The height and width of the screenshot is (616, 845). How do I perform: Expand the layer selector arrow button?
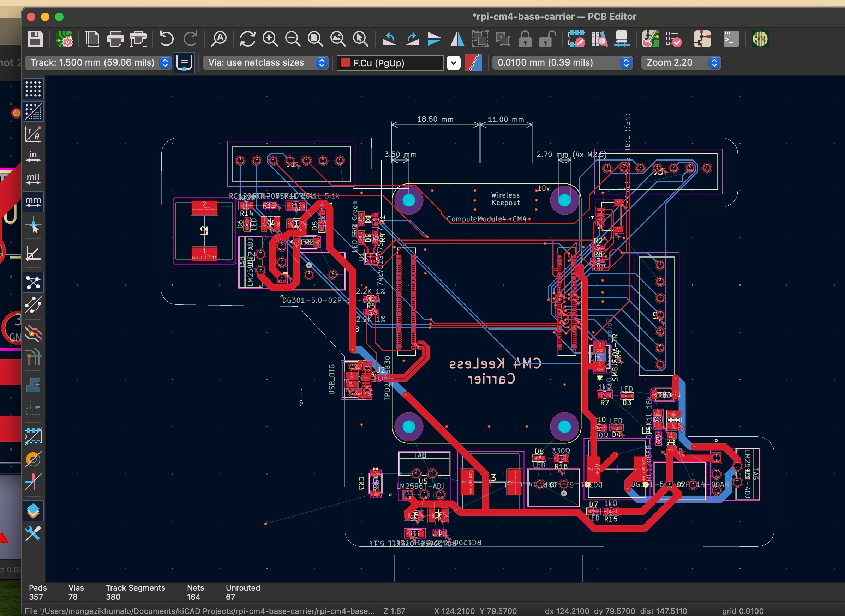tap(453, 63)
